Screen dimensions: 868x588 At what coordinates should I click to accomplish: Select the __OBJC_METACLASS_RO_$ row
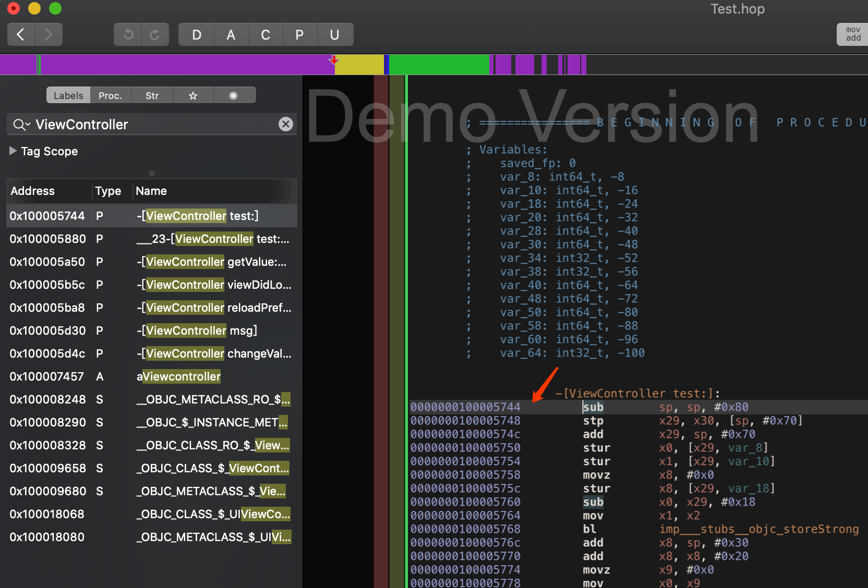click(152, 399)
